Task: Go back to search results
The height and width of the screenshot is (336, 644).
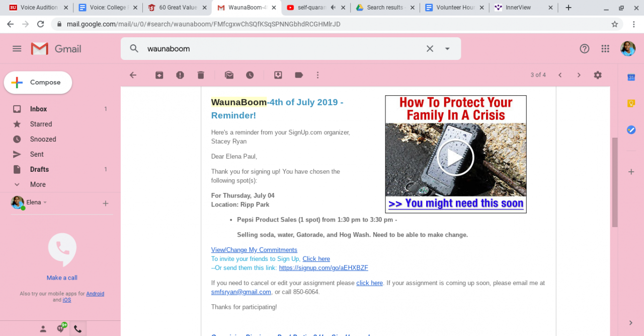Action: 133,75
